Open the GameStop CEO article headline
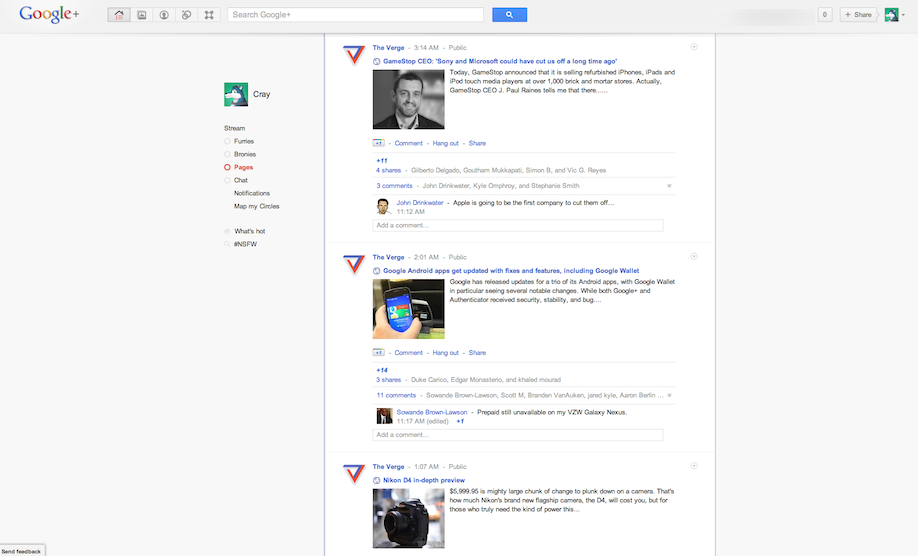 point(500,61)
